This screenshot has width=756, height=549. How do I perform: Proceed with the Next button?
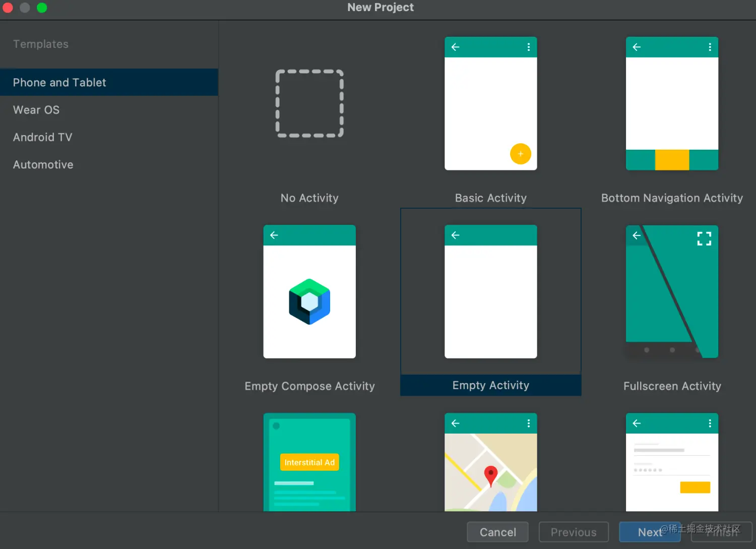click(x=650, y=532)
